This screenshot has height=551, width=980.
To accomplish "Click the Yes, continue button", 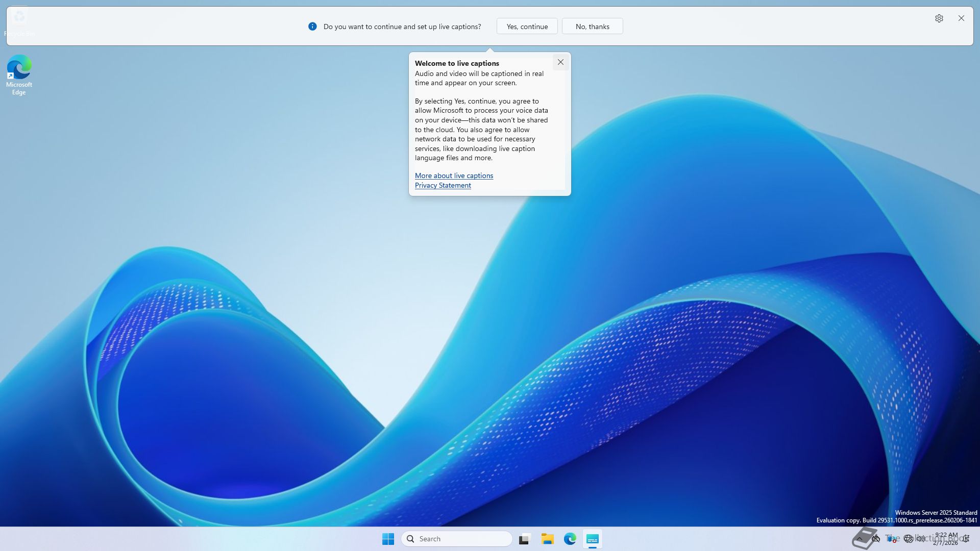I will point(527,27).
